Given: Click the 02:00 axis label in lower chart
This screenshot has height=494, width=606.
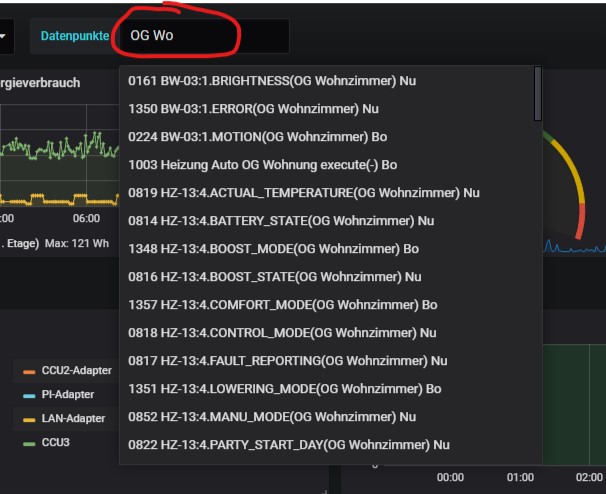Looking at the screenshot, I should (589, 477).
